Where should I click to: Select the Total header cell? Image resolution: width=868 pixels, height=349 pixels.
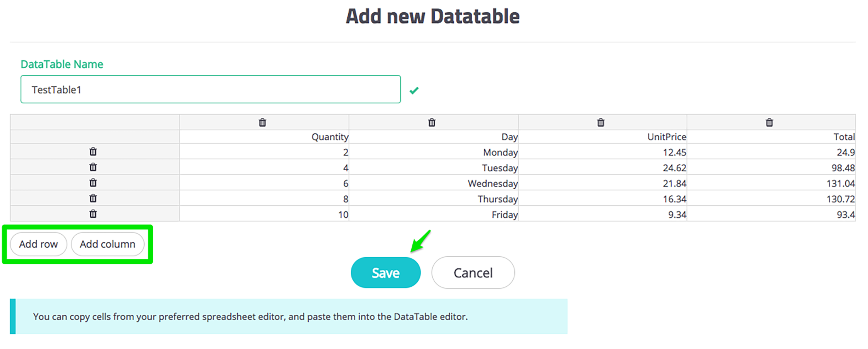[x=771, y=137]
